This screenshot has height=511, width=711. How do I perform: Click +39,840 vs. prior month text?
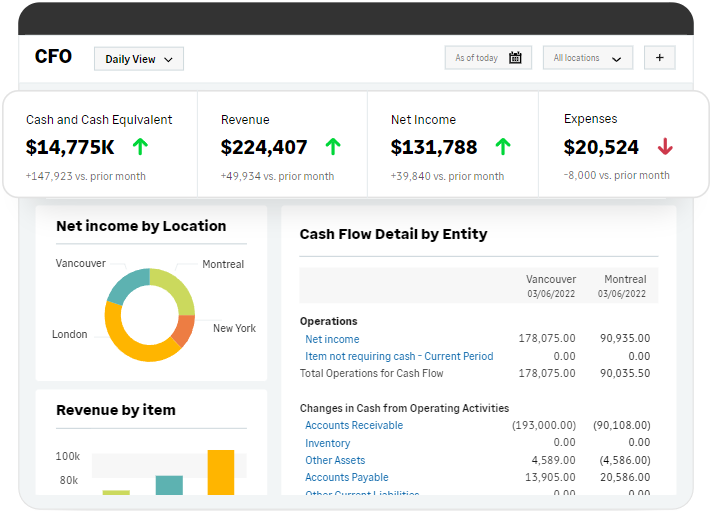point(448,176)
